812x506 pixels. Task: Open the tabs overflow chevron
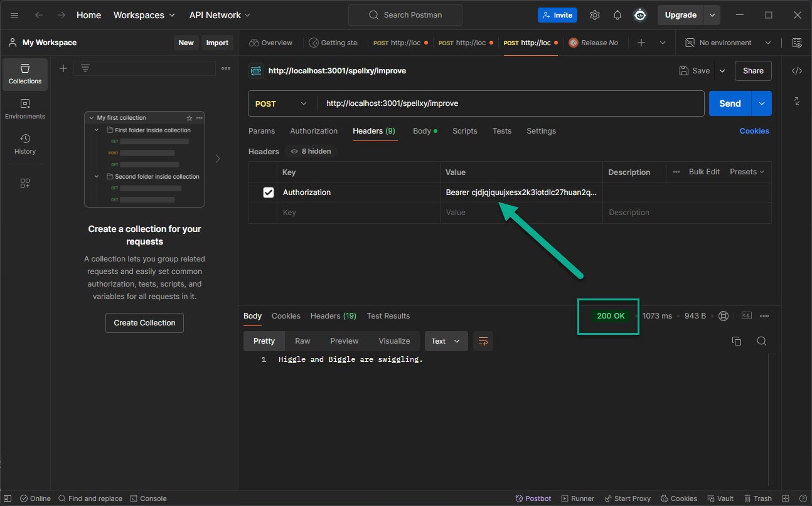point(663,43)
